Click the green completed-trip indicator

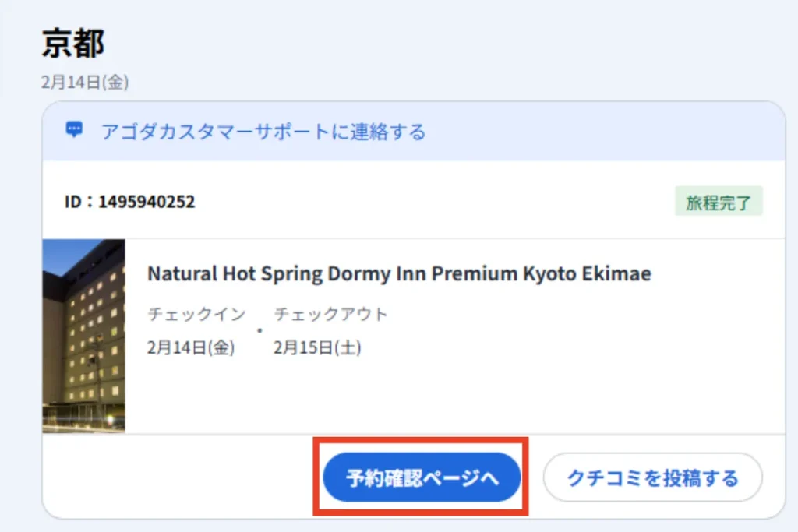[x=718, y=201]
